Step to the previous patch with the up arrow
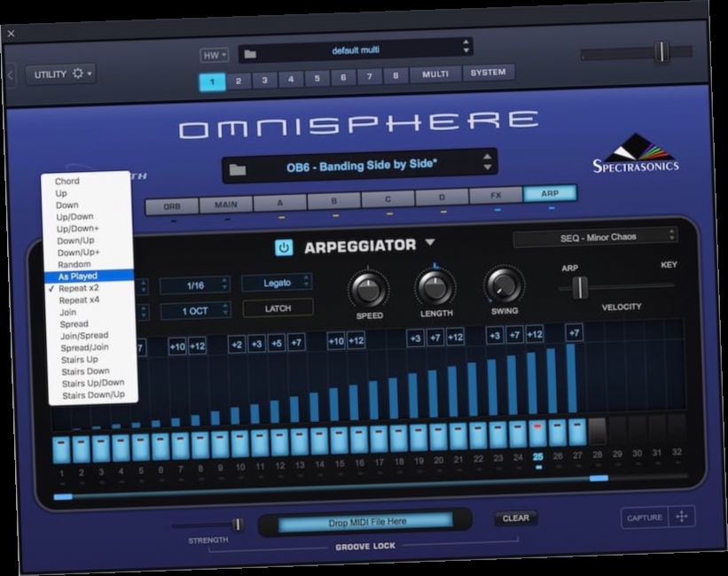Image resolution: width=728 pixels, height=576 pixels. (487, 157)
